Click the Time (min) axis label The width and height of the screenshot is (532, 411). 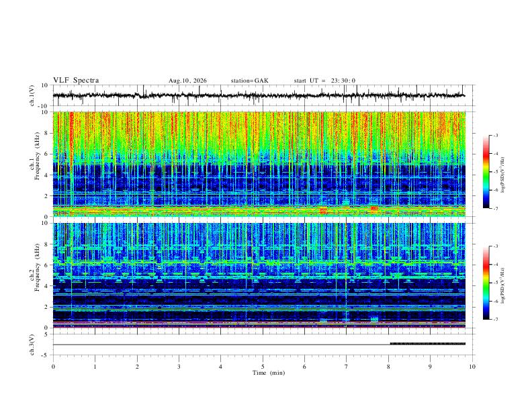tap(269, 373)
